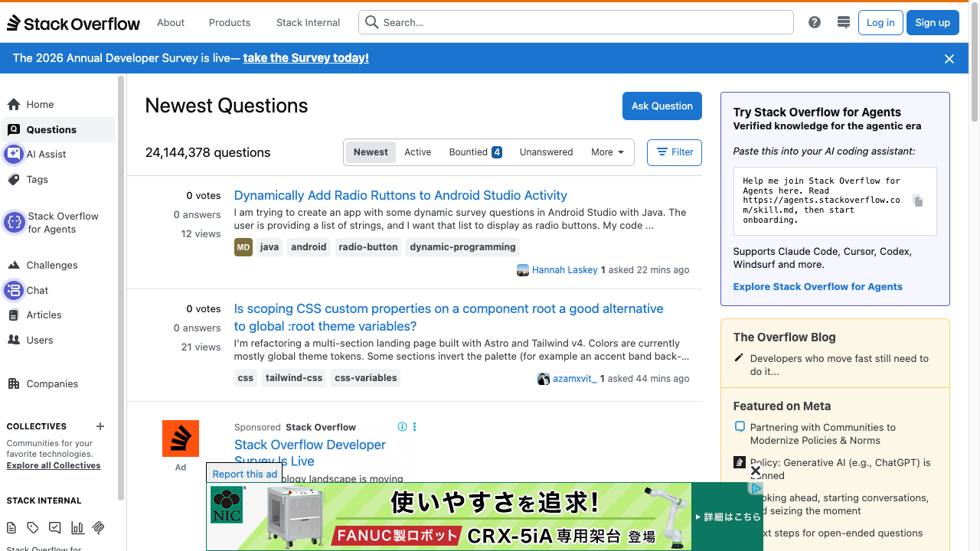The width and height of the screenshot is (980, 551).
Task: Open the Filter options button
Action: (675, 152)
